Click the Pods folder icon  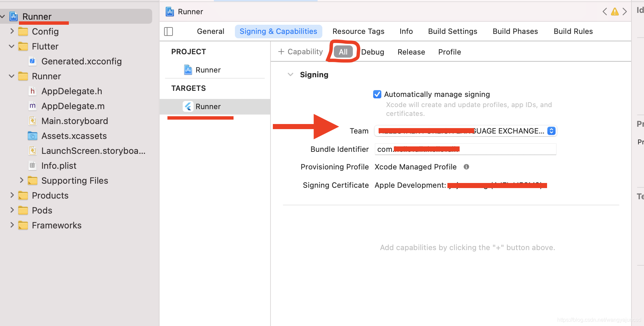point(23,210)
